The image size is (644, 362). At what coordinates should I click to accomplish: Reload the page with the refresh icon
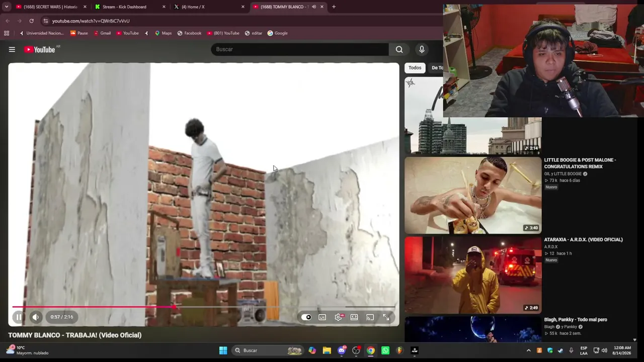[31, 21]
